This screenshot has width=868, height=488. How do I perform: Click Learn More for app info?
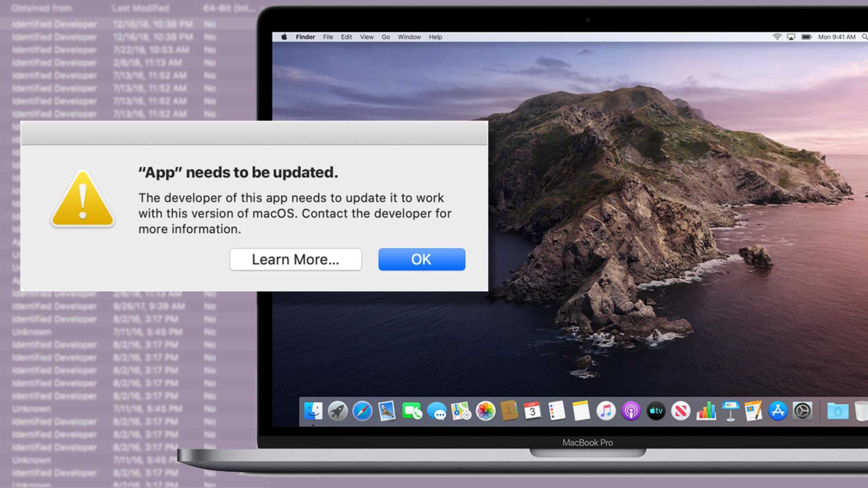coord(295,259)
